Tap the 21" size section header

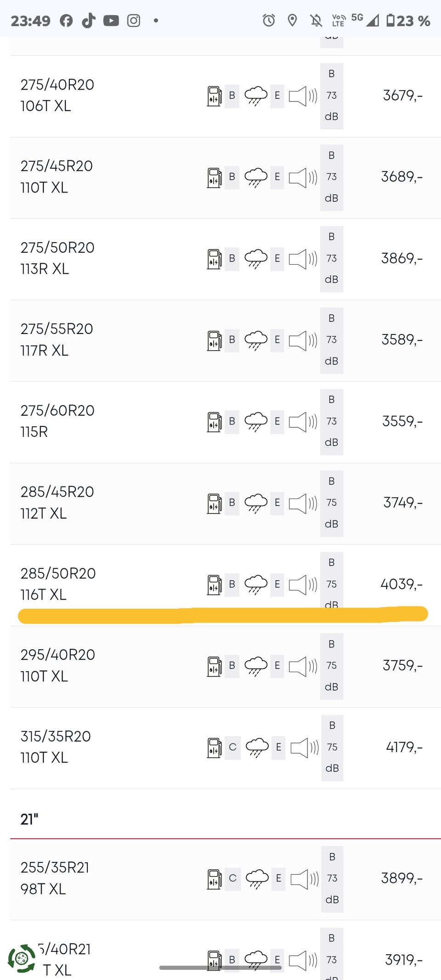tap(29, 819)
